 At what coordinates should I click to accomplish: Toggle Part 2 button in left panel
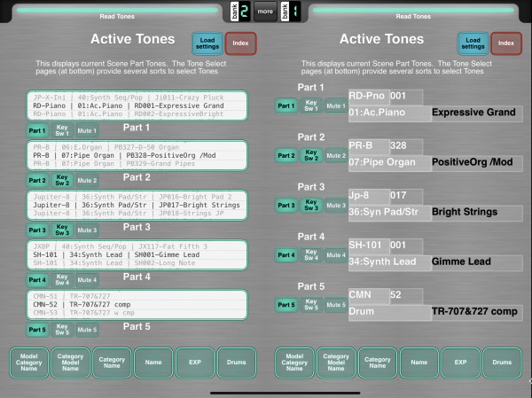pos(37,181)
